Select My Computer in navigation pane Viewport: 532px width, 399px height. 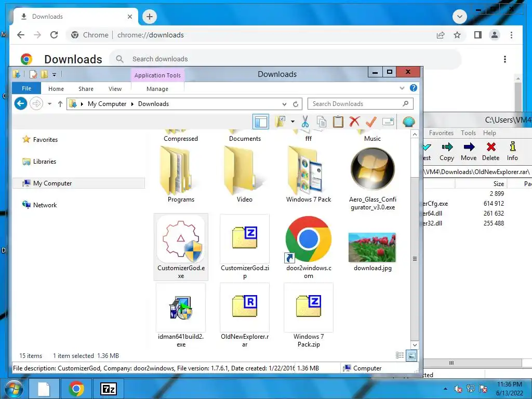click(79, 183)
